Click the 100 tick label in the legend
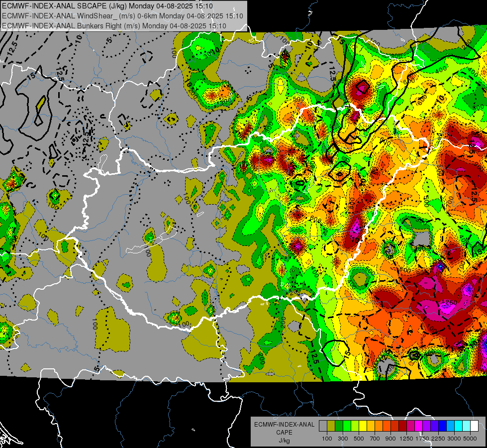The image size is (487, 448). tap(327, 439)
